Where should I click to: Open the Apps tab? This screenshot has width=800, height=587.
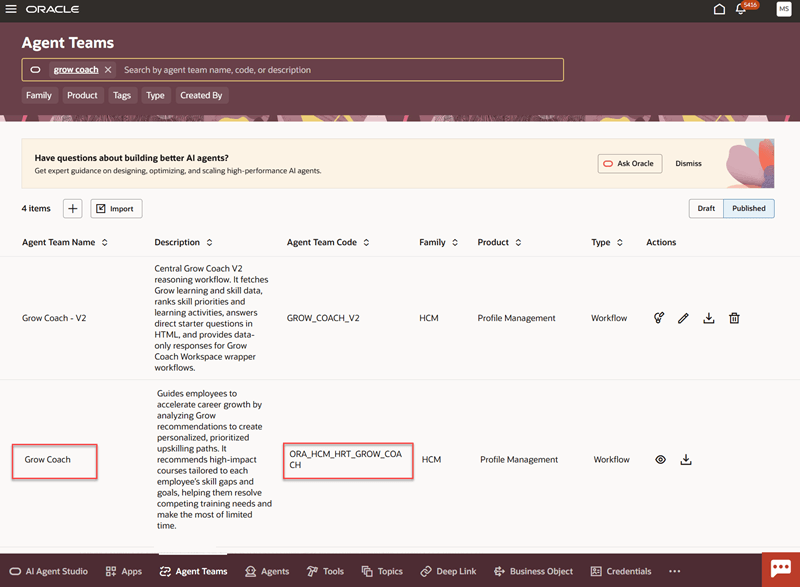pyautogui.click(x=123, y=571)
